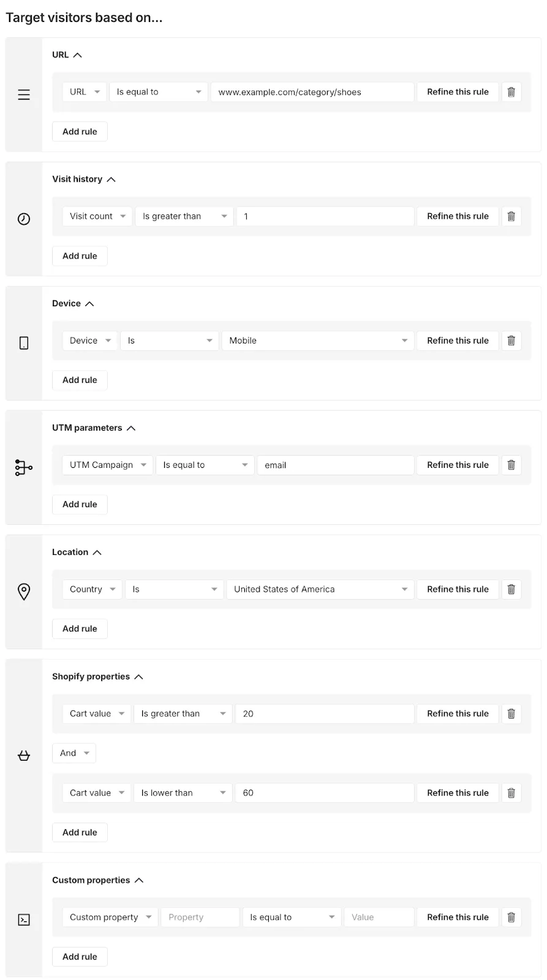Delete the URL rule with trash icon
The height and width of the screenshot is (980, 547).
(x=511, y=92)
